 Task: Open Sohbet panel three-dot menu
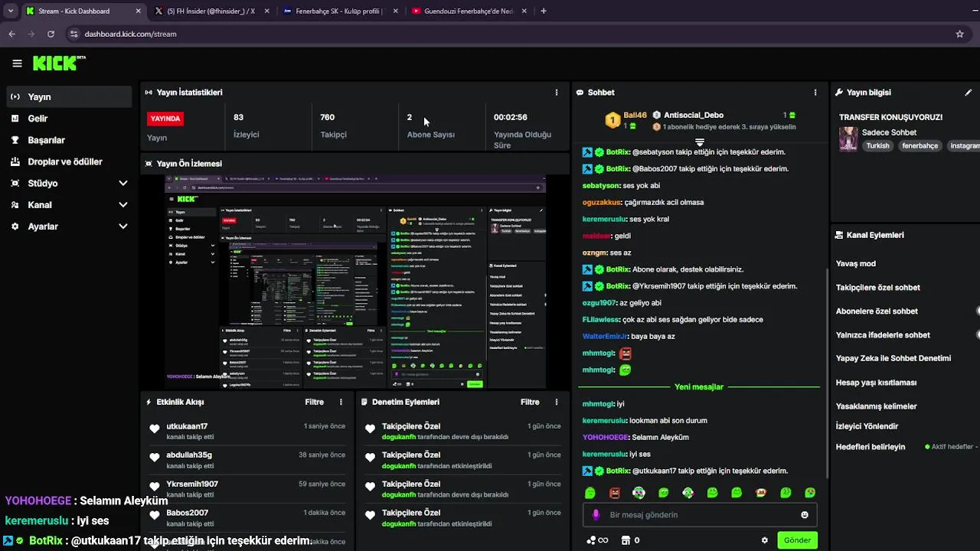pyautogui.click(x=815, y=92)
